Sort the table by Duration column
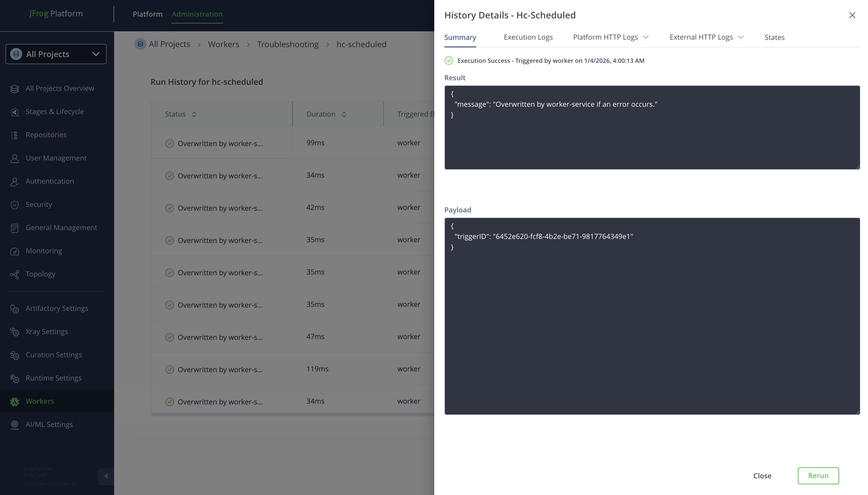The image size is (868, 495). (344, 114)
